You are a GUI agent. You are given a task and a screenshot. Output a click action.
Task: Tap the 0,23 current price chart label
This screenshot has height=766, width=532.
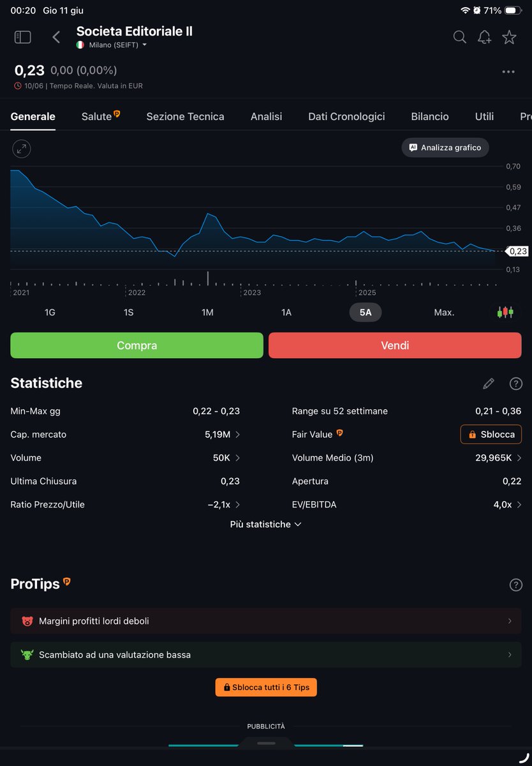coord(517,251)
